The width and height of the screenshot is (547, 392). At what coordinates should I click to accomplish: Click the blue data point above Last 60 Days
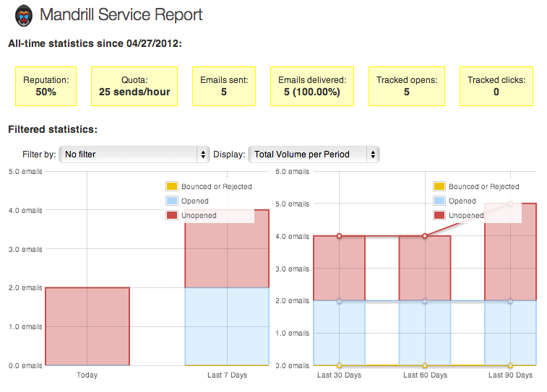(x=425, y=301)
